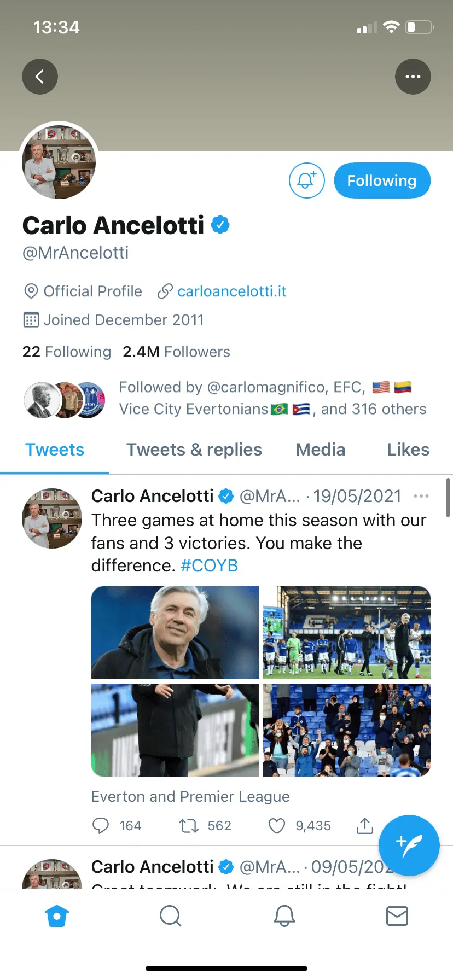Open the Search tab in bottom bar
The width and height of the screenshot is (453, 980).
click(x=170, y=915)
